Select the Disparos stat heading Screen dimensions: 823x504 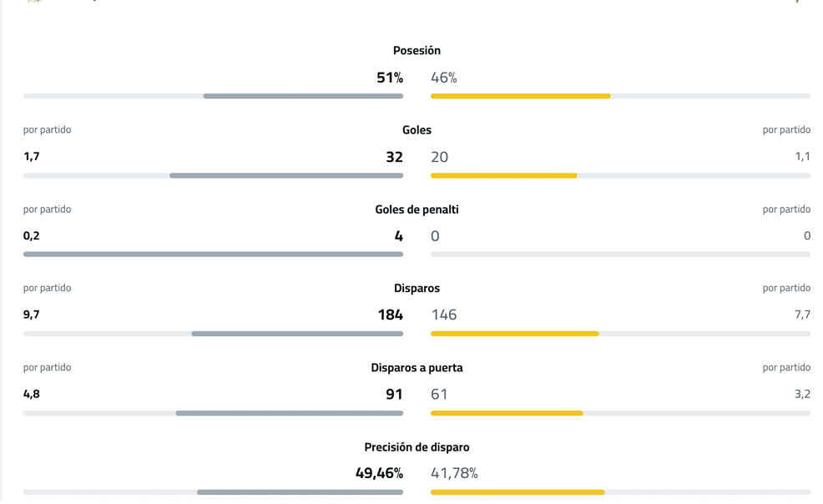[417, 288]
